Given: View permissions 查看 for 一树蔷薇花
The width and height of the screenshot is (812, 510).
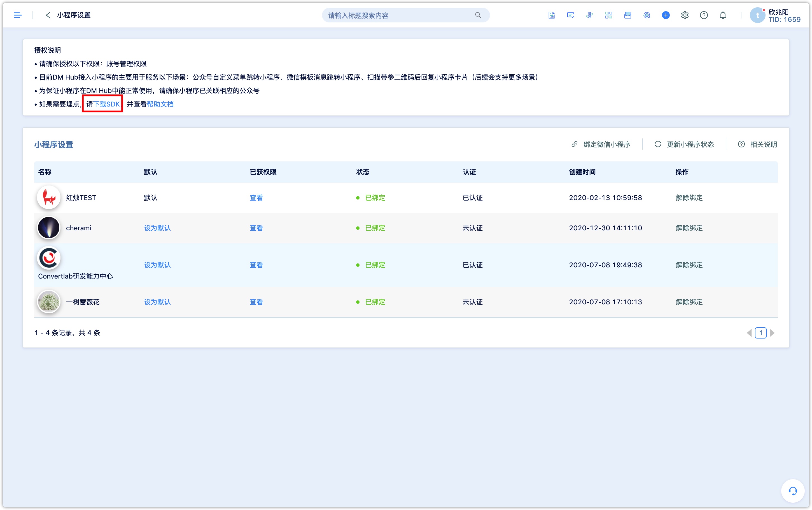Looking at the screenshot, I should coord(256,302).
